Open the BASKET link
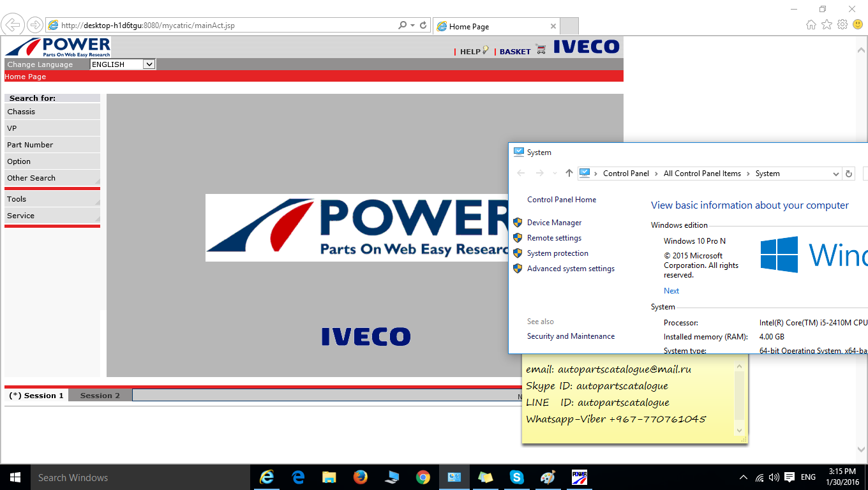Screen dimensions: 868x490 click(515, 52)
